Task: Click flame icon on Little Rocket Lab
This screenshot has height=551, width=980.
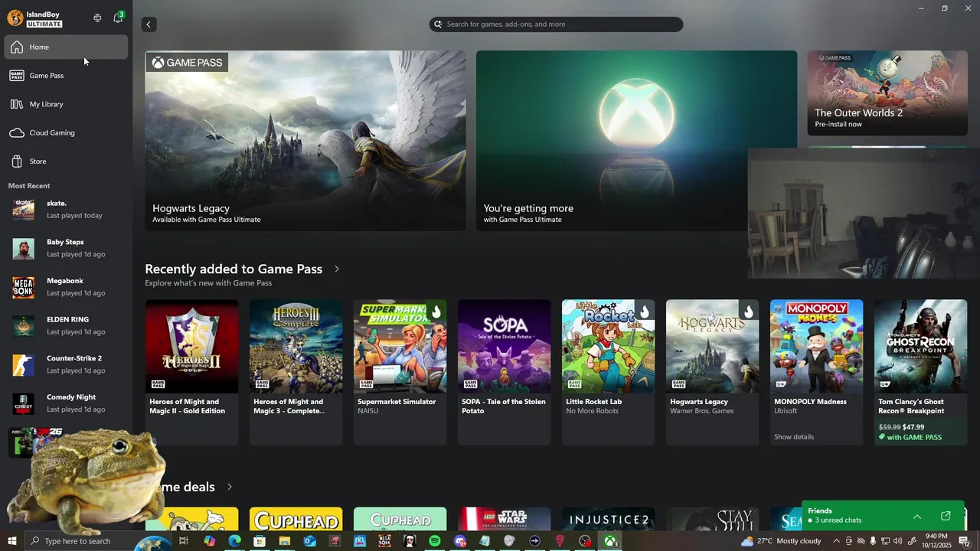Action: click(x=644, y=311)
